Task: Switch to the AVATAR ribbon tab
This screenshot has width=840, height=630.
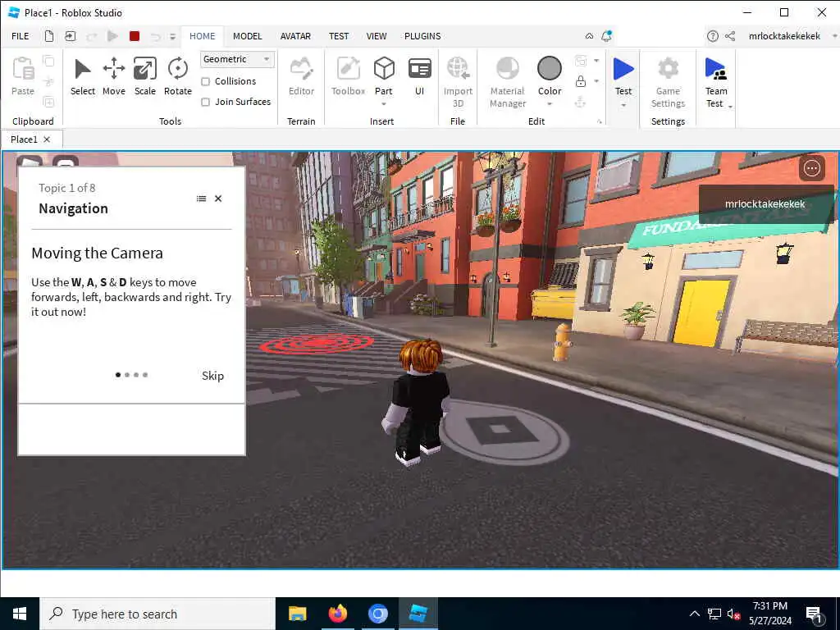Action: [x=295, y=36]
